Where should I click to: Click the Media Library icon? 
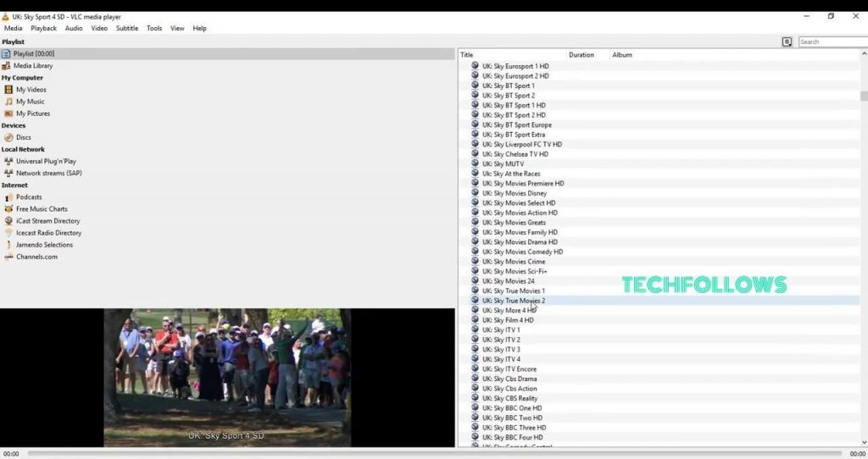pos(6,66)
